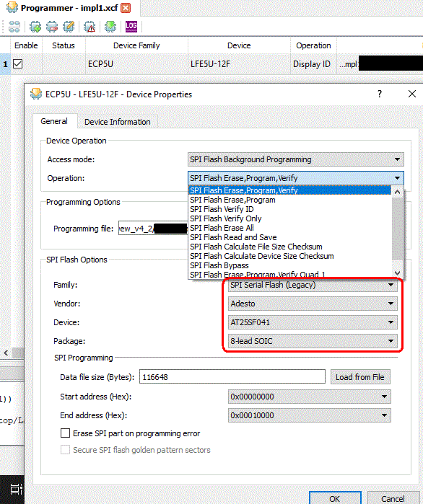Click the Program green download arrow icon
The height and width of the screenshot is (504, 423).
[110, 27]
